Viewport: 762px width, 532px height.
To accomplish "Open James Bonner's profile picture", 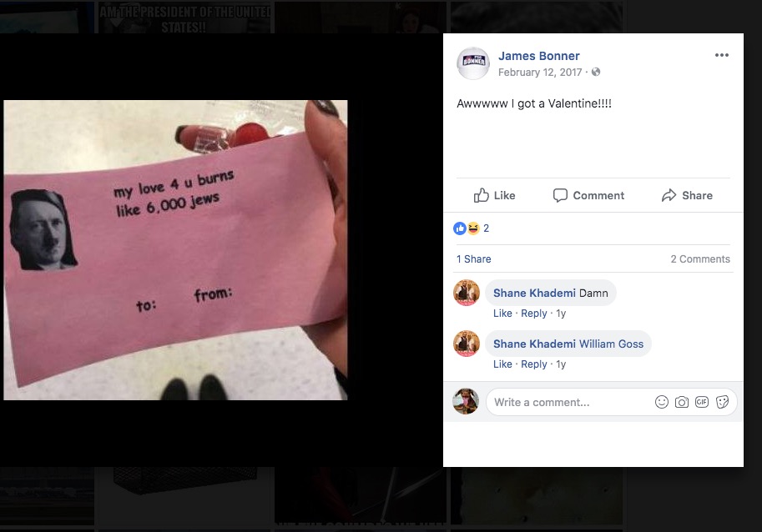I will [x=472, y=63].
